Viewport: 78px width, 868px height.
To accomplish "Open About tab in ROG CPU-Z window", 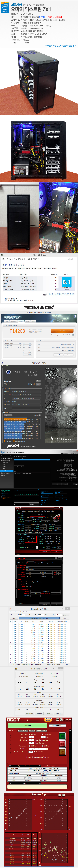I will tap(53, 511).
